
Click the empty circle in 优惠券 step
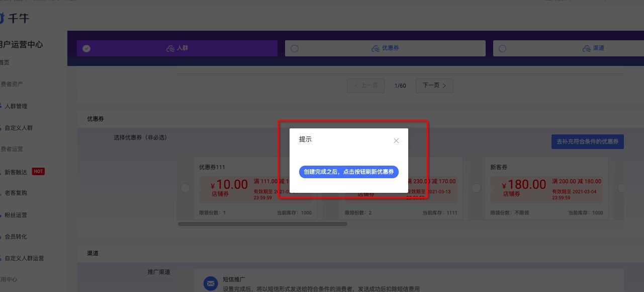[295, 49]
